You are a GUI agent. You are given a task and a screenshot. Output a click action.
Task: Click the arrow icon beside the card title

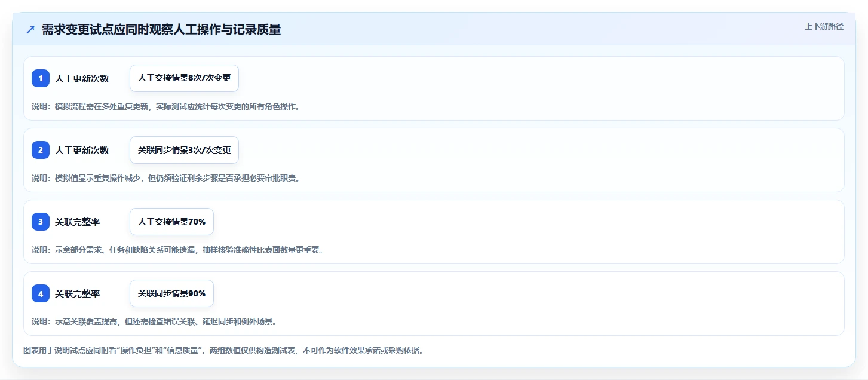[x=30, y=29]
